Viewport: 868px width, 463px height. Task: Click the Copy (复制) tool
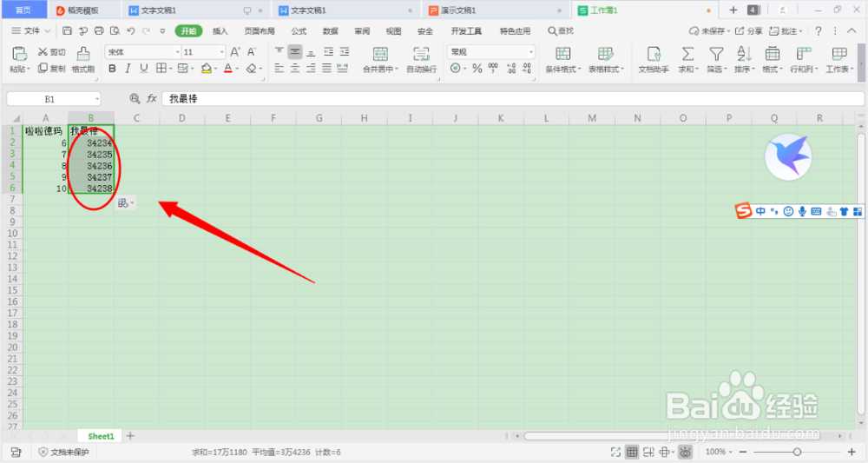click(x=51, y=68)
